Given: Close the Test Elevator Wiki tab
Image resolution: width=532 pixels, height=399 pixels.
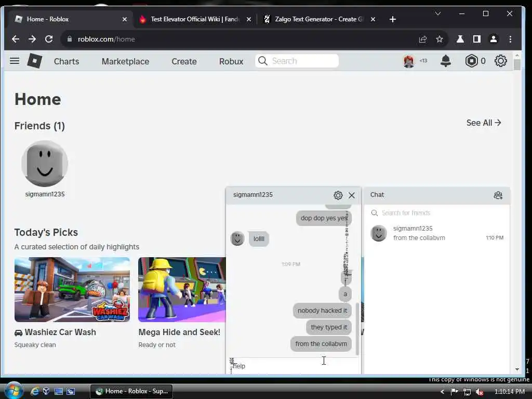Looking at the screenshot, I should 249,19.
